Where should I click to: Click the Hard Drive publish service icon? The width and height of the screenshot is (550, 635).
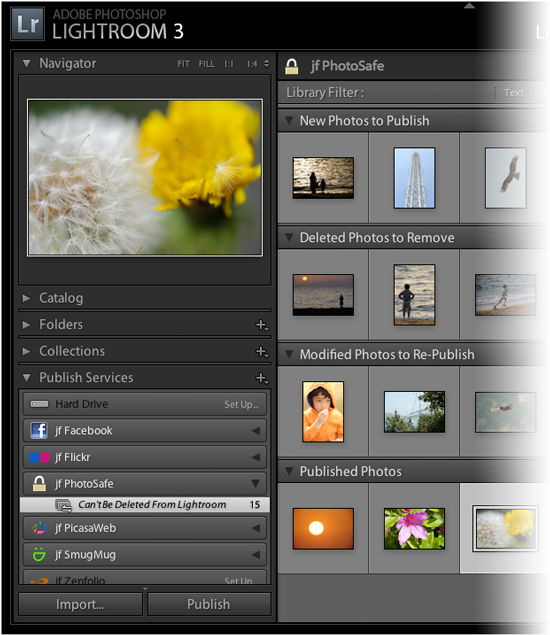(39, 404)
